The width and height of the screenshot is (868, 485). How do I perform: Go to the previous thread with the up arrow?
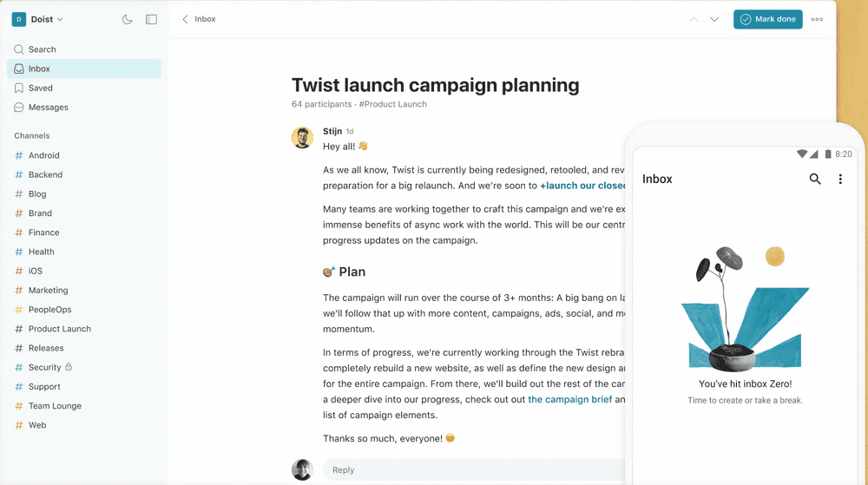point(694,19)
